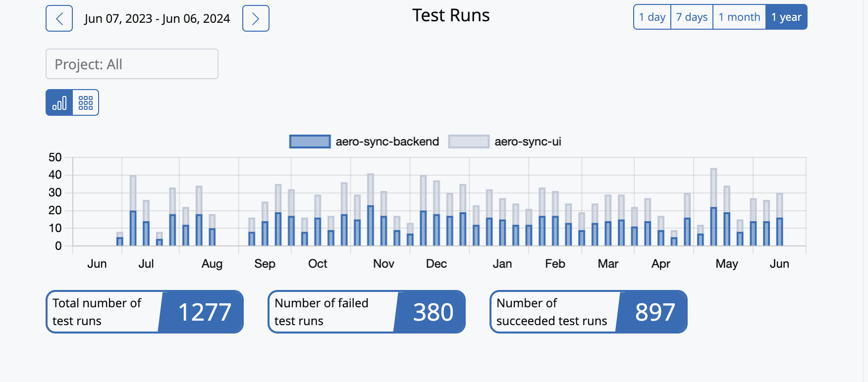The image size is (868, 382).
Task: Click the Oct label on the x-axis
Action: pos(318,264)
